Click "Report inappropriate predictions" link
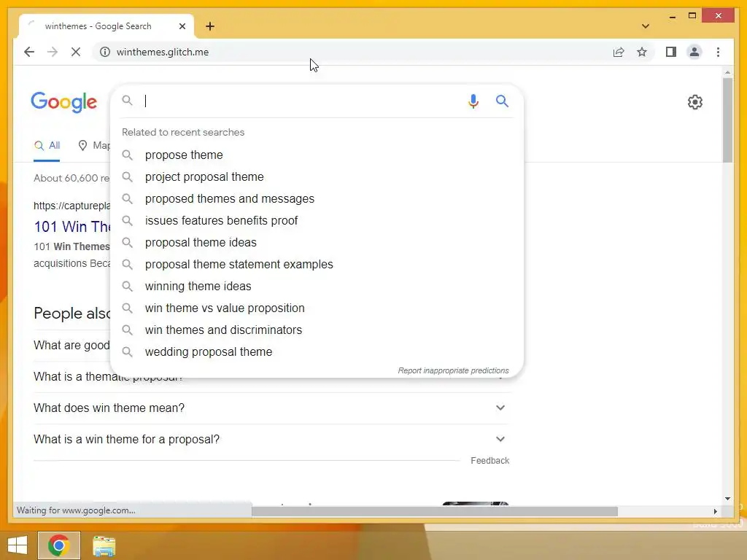747x560 pixels. click(x=453, y=370)
